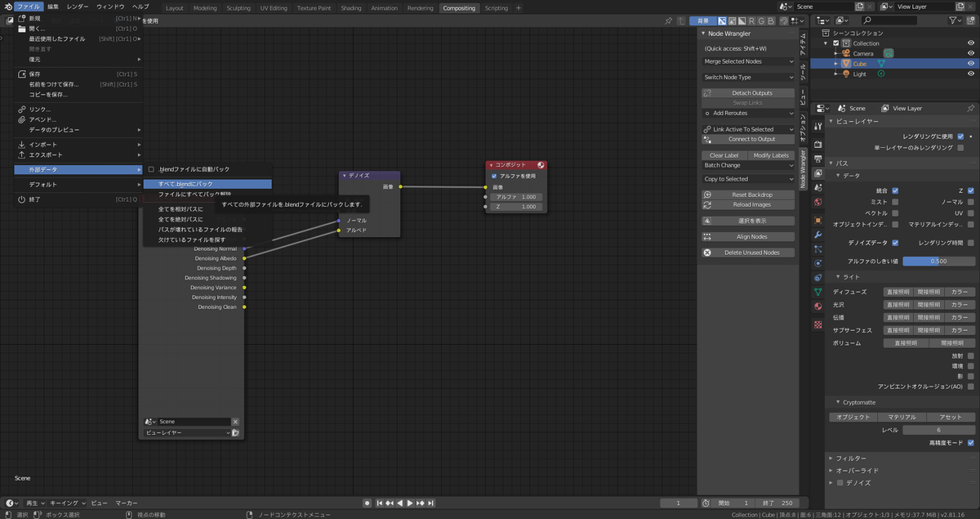Viewport: 980px width, 519px height.
Task: Toggle 高精度モード checkbox
Action: tap(971, 442)
